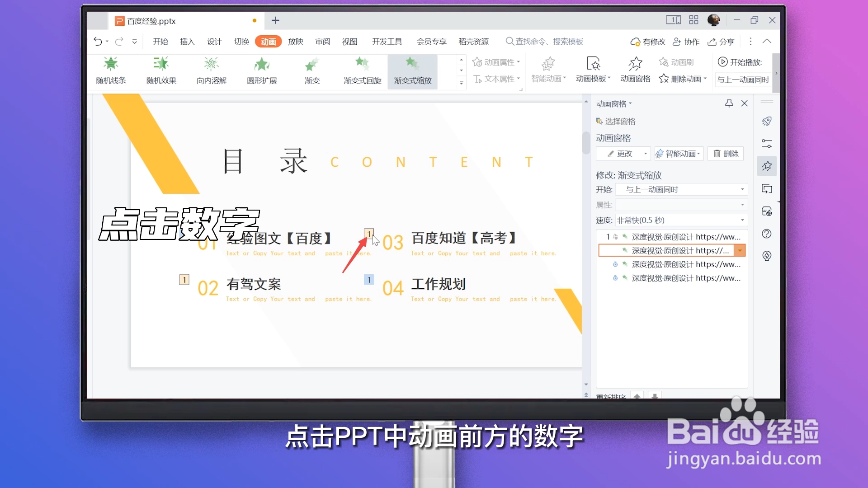Screen dimensions: 868x488
Task: Open dropdown arrow of selected animation item
Action: pos(740,250)
